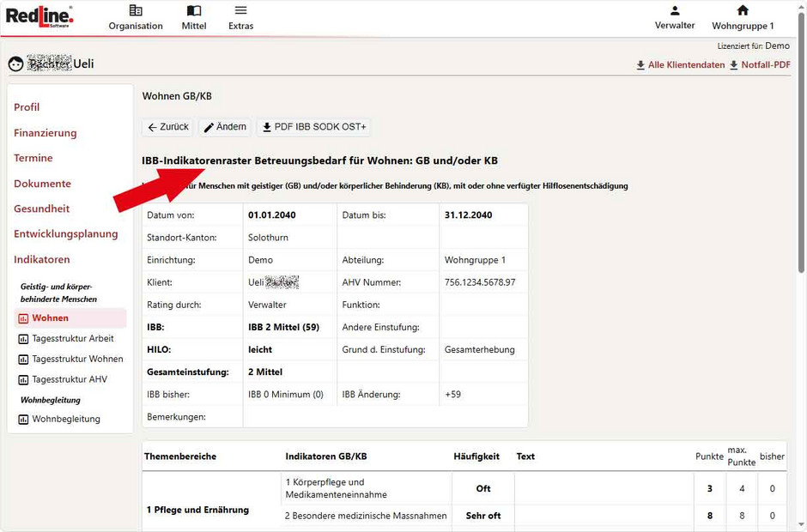Go back with the Zurück button
Viewport: 807px width, 532px height.
click(168, 127)
